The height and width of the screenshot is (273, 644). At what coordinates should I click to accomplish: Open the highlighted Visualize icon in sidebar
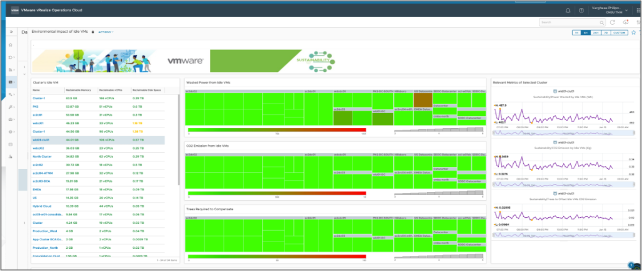coord(11,82)
